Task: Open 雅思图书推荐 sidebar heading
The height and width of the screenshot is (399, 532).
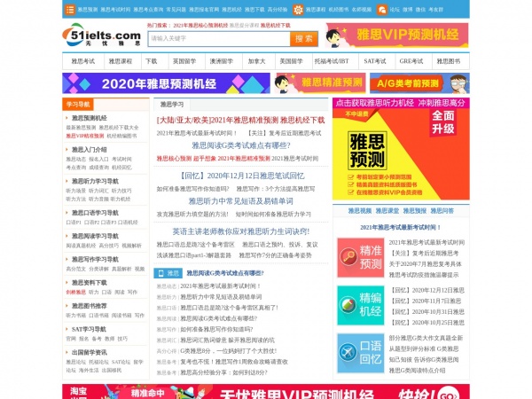Action: [90, 306]
